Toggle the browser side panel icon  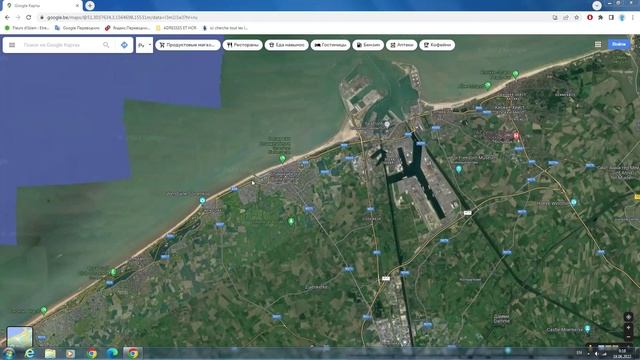tap(611, 18)
